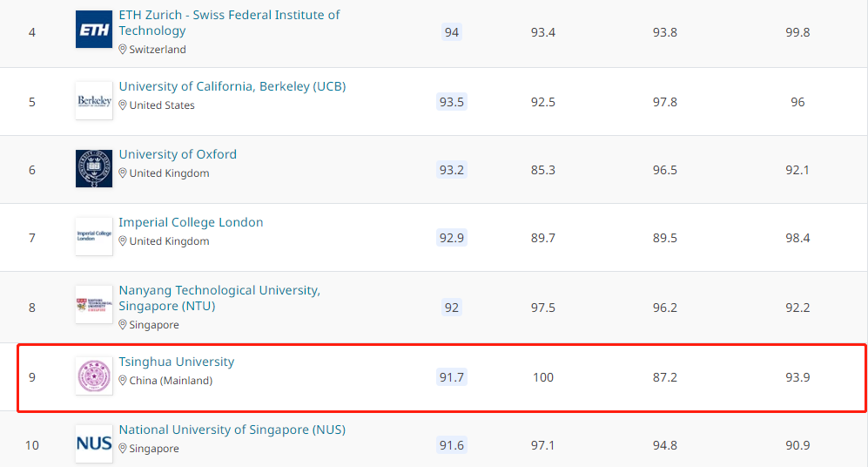Open the Imperial College London link
The image size is (868, 467).
pos(191,222)
